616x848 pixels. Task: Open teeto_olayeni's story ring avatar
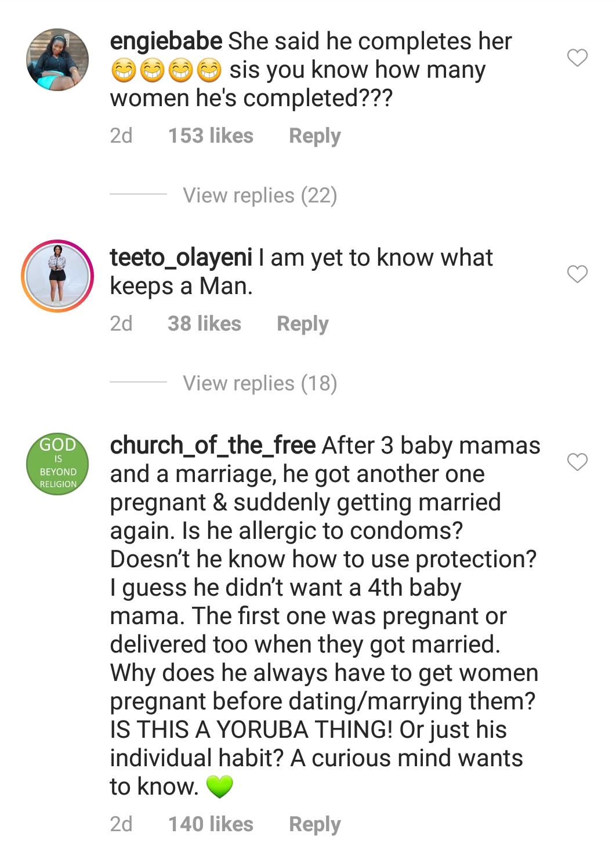coord(57,276)
